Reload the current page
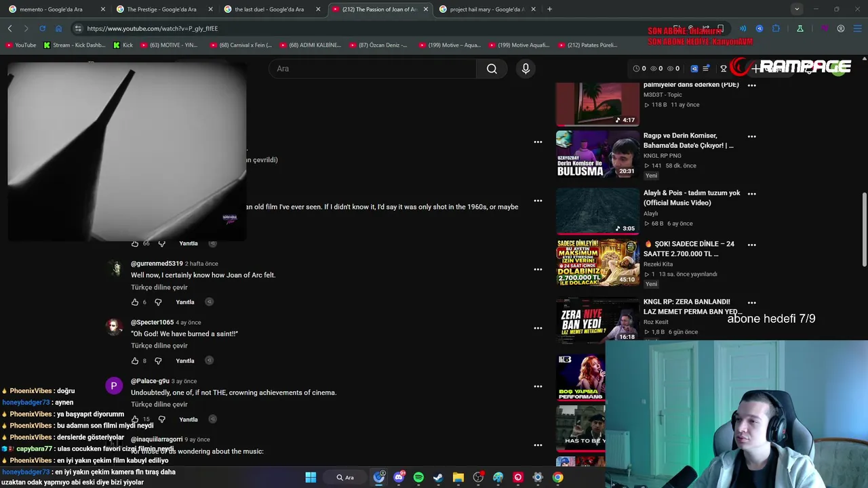This screenshot has height=488, width=868. (42, 28)
